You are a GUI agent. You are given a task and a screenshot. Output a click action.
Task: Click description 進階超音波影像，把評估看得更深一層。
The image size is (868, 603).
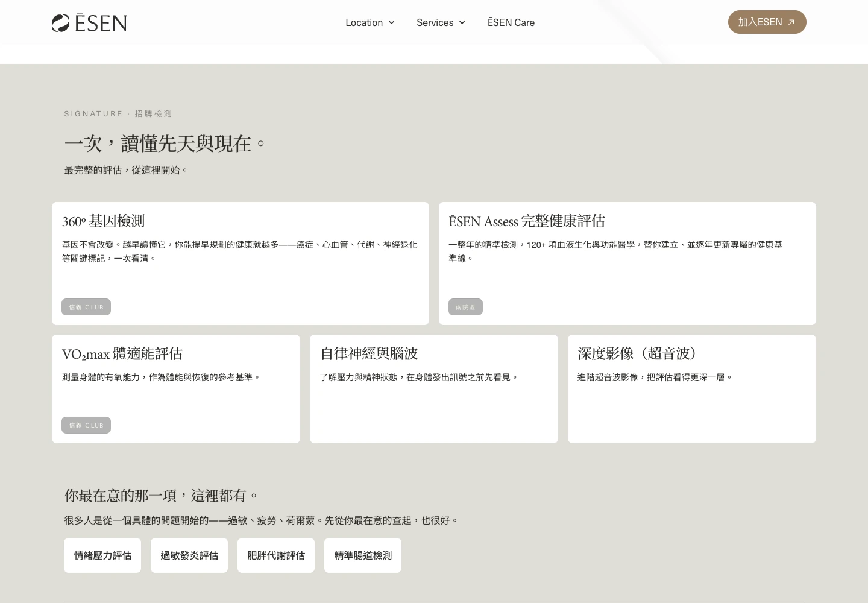click(x=655, y=377)
